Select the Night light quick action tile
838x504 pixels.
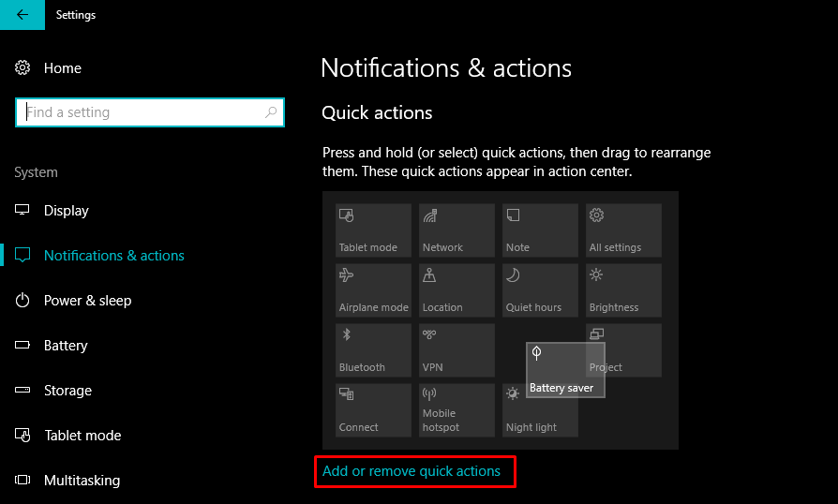(540, 410)
